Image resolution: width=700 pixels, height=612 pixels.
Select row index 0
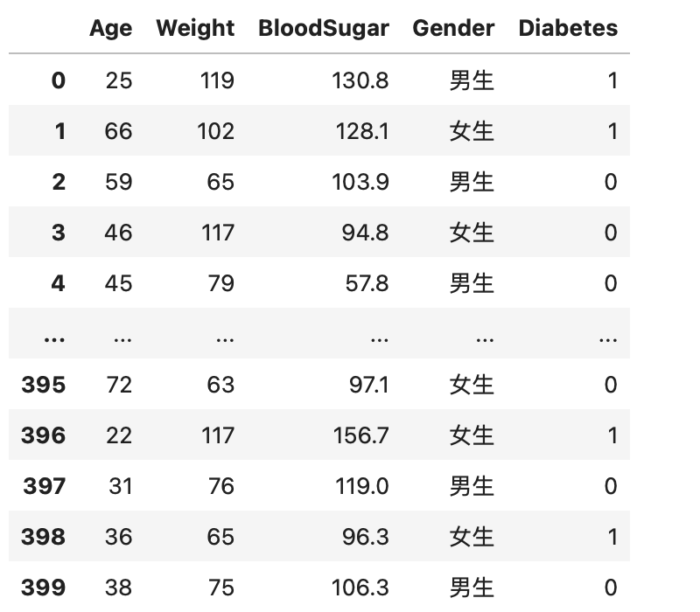(59, 80)
